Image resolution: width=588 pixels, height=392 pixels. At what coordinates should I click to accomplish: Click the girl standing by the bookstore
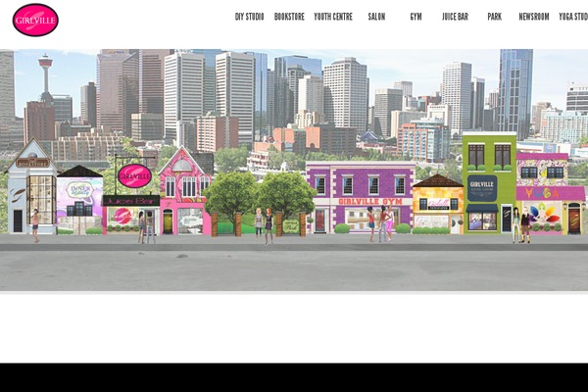35,225
